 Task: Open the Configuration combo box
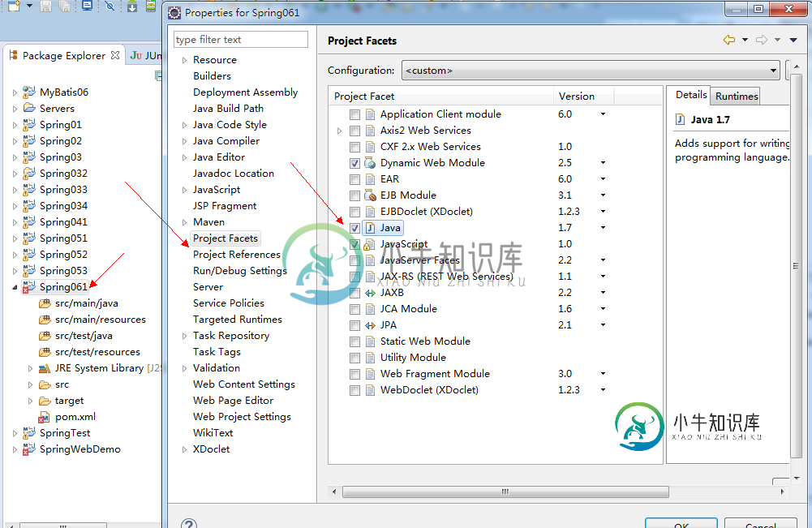pos(591,71)
